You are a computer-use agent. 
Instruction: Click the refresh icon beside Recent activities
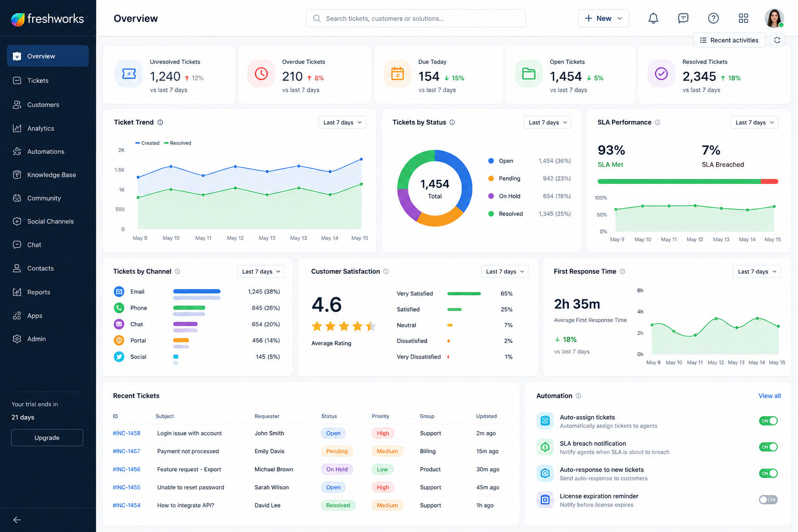coord(777,40)
